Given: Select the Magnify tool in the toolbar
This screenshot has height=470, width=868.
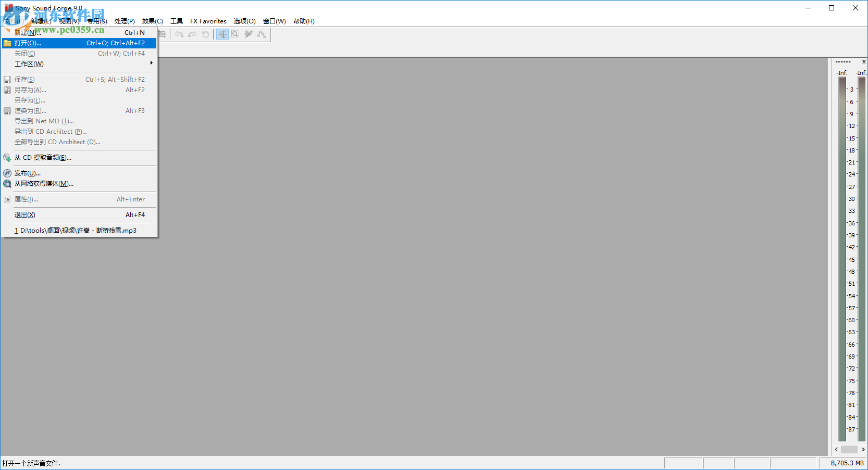Looking at the screenshot, I should [235, 34].
